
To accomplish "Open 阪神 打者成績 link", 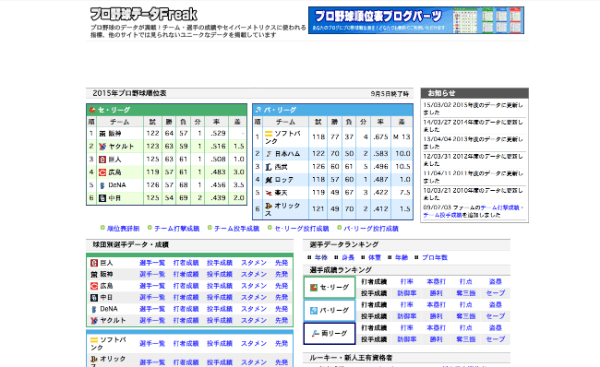I will [x=186, y=274].
